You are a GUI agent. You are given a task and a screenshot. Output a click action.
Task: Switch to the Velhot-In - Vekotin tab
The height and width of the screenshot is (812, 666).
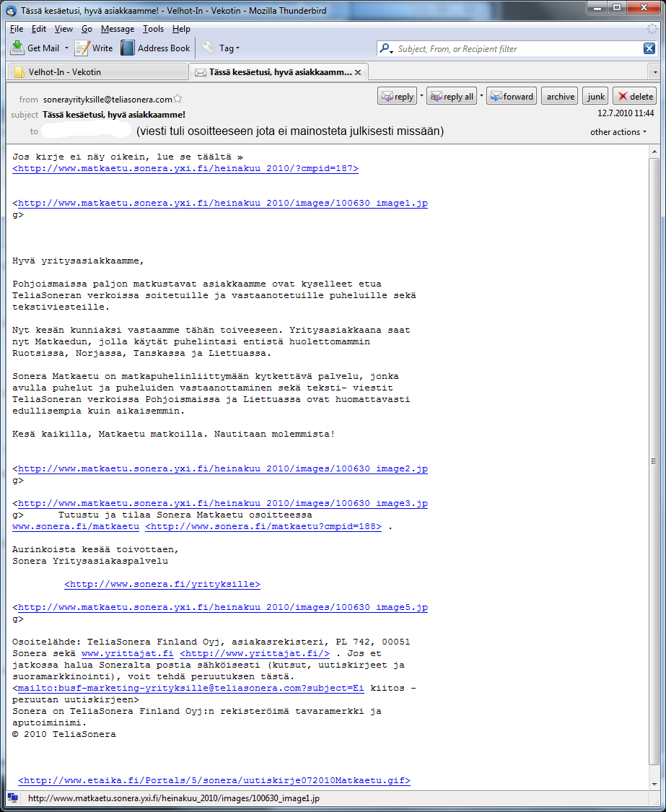click(65, 72)
